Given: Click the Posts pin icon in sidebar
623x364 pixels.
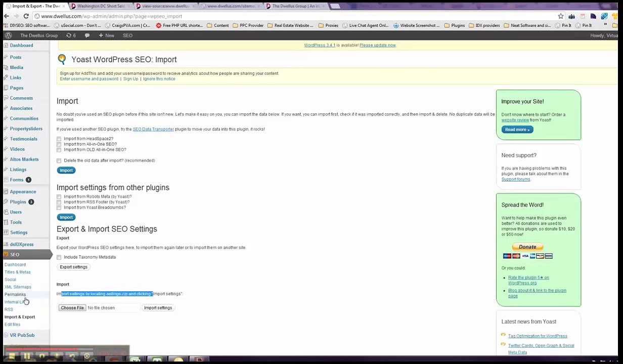Looking at the screenshot, I should click(x=6, y=57).
